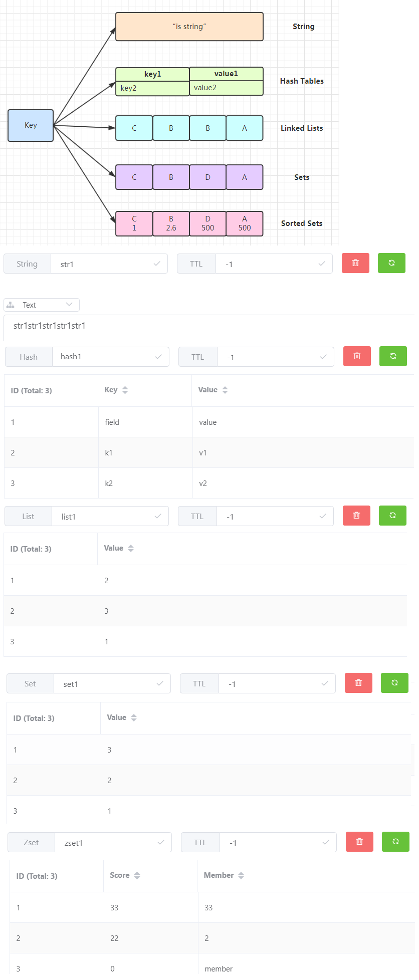This screenshot has height=980, width=419.
Task: Click the set1 key name field
Action: tap(108, 684)
